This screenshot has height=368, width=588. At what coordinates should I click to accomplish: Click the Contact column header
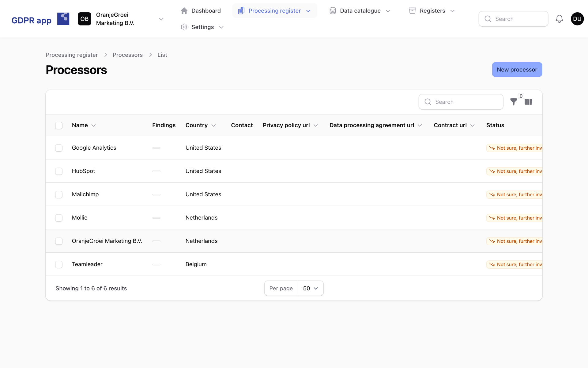tap(242, 125)
